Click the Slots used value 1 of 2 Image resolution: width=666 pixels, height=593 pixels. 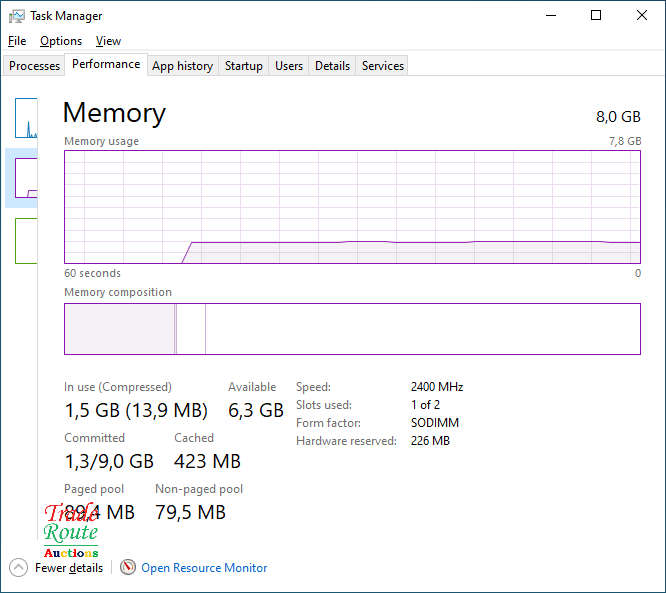tap(425, 405)
